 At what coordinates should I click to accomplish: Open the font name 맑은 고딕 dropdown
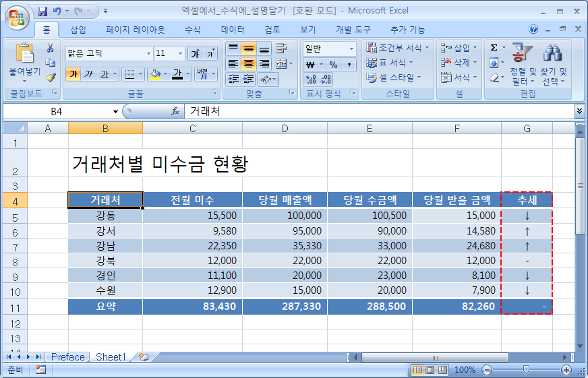[x=148, y=54]
